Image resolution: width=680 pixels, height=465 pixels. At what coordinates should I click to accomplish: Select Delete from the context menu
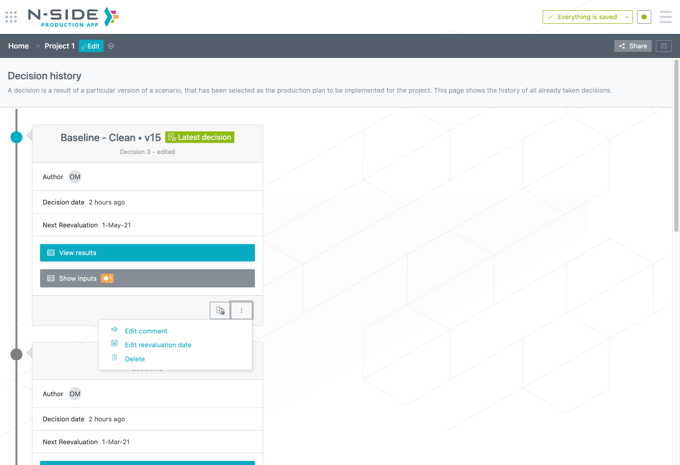135,359
